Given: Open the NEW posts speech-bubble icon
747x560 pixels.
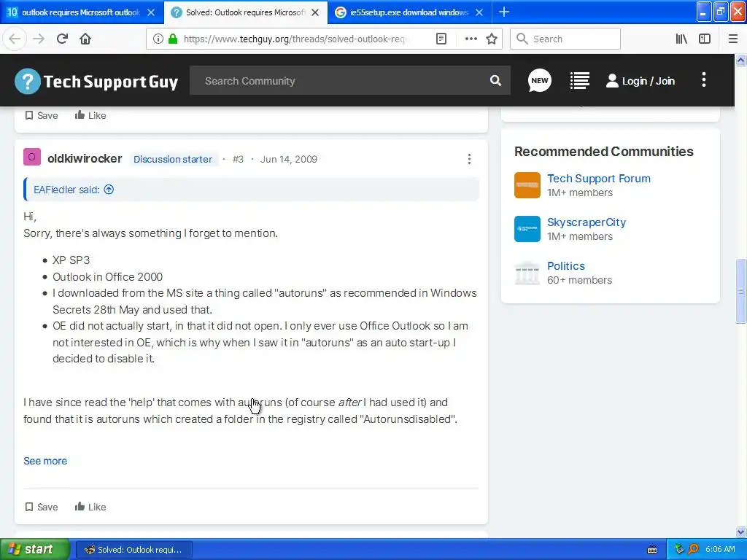Looking at the screenshot, I should coord(540,80).
